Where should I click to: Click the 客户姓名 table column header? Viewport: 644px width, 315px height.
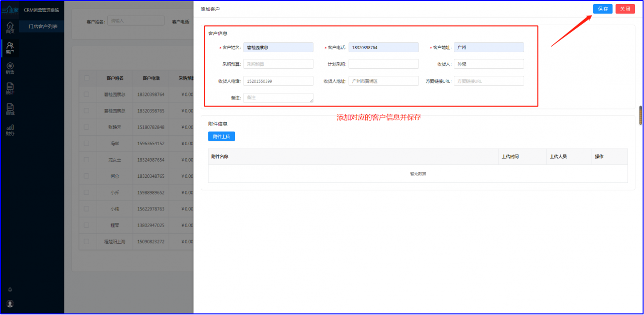[115, 78]
